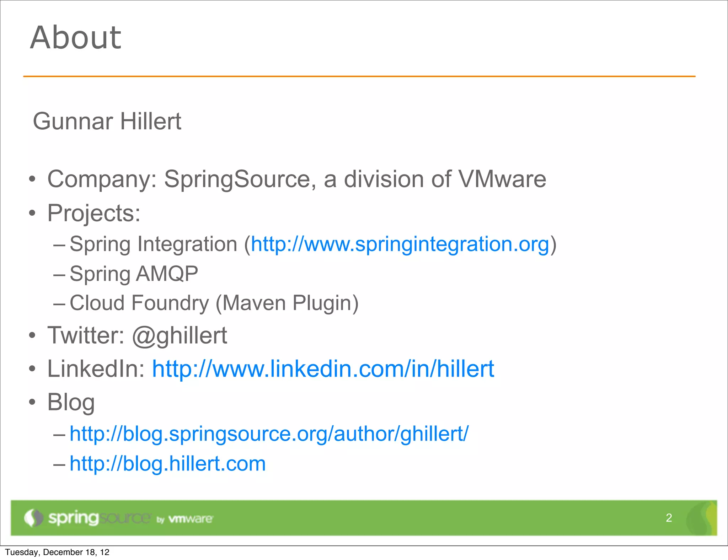The height and width of the screenshot is (560, 728).
Task: Click the orange horizontal divider line
Action: click(359, 76)
